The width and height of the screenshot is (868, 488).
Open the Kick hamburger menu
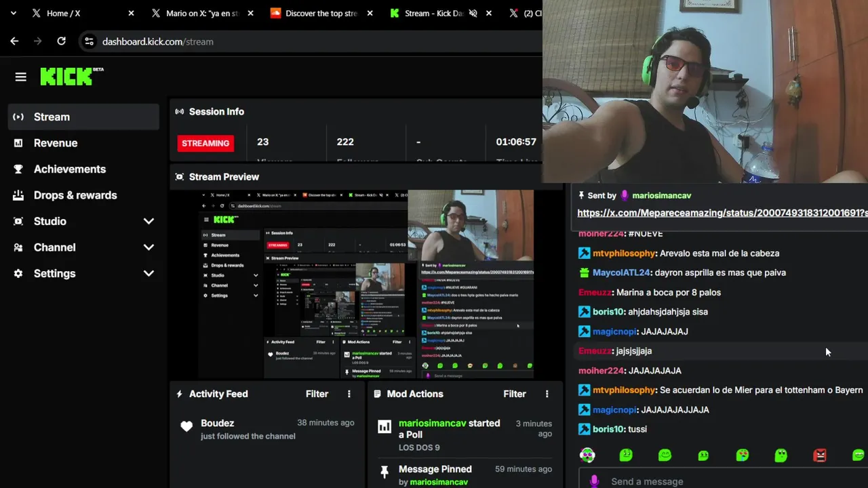(20, 77)
